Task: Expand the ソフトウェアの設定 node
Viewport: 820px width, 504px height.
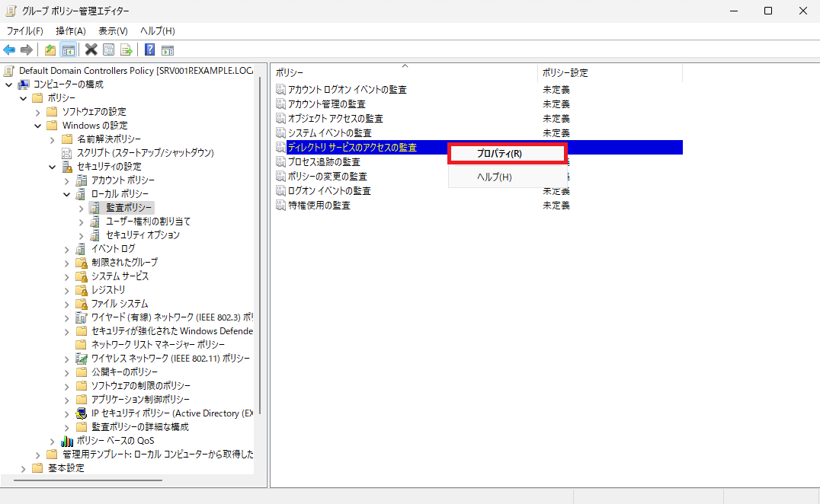Action: coord(37,112)
